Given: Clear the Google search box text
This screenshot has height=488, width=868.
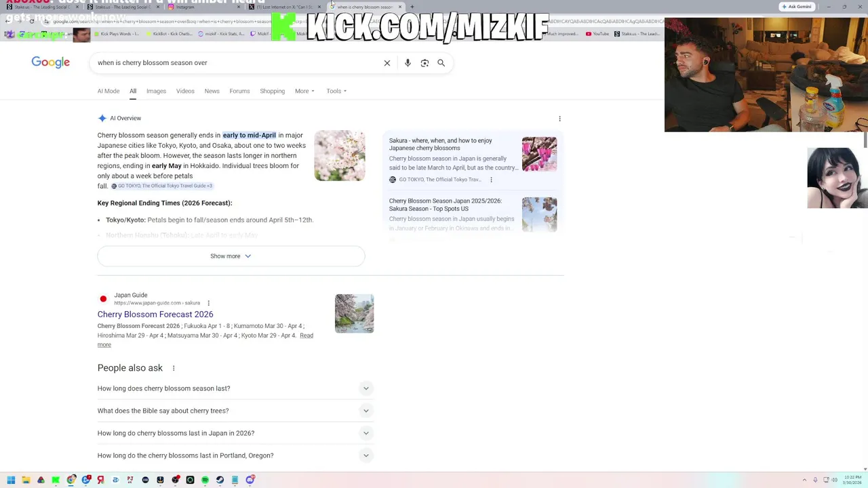Looking at the screenshot, I should [x=387, y=63].
